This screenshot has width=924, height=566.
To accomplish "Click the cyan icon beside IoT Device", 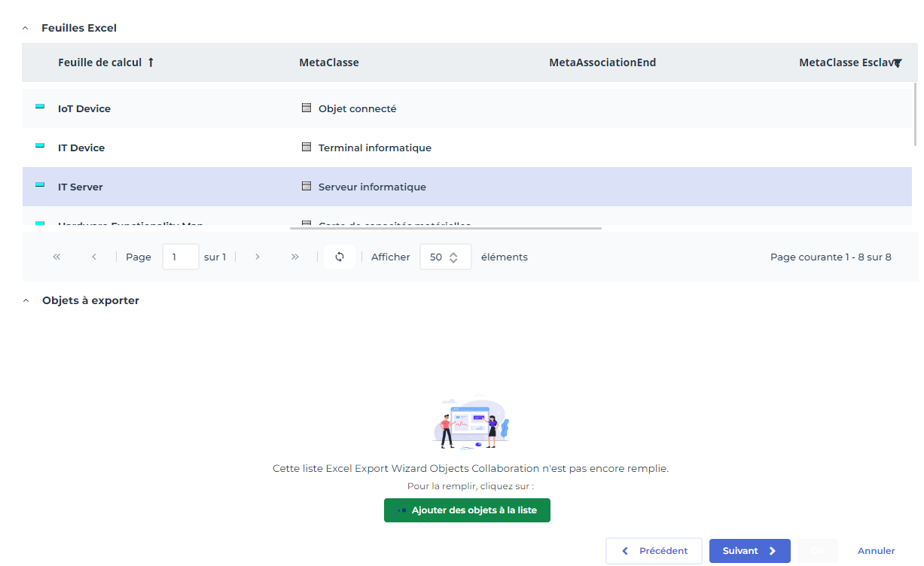I will coord(40,107).
